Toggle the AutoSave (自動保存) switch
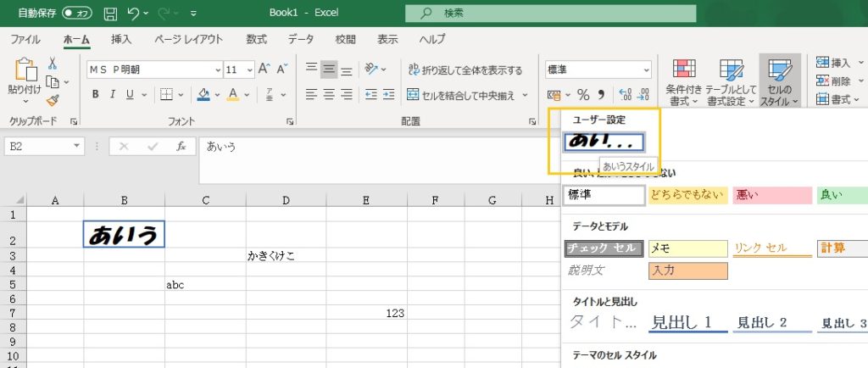The image size is (868, 368). pos(77,14)
